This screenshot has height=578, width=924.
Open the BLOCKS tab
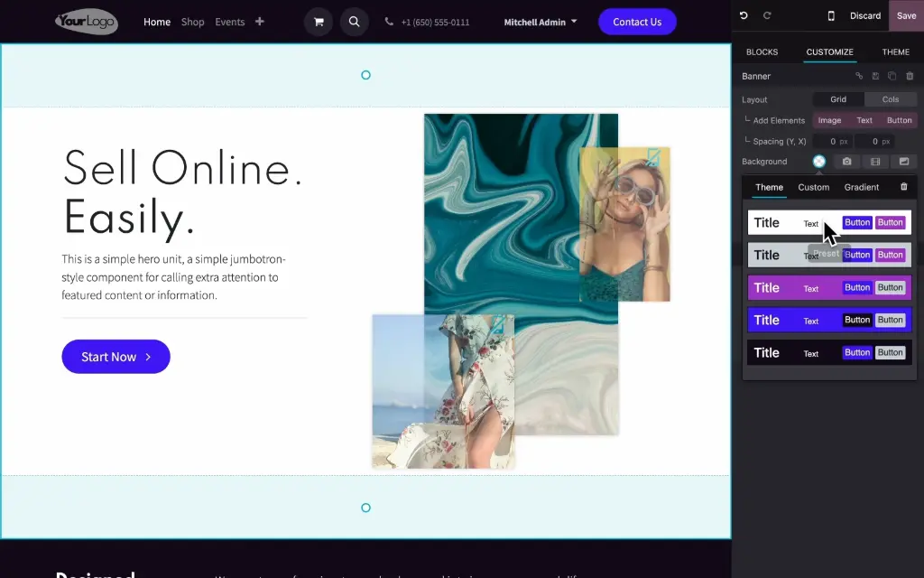coord(762,51)
